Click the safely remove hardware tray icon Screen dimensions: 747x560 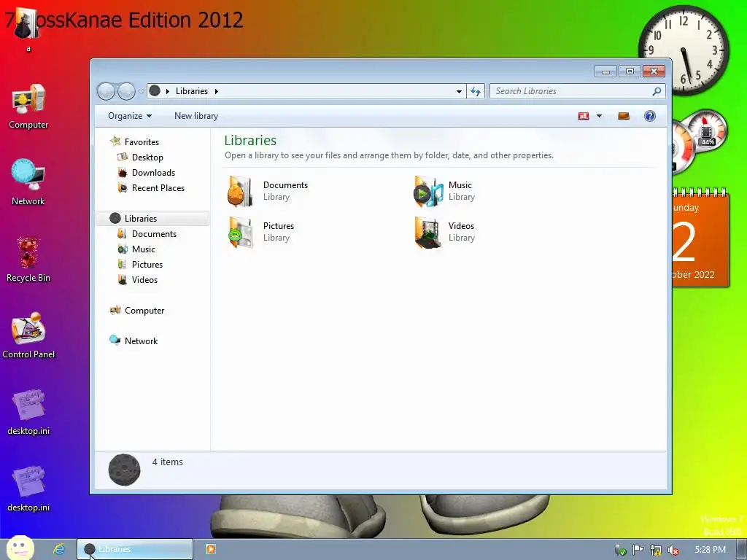[x=620, y=550]
